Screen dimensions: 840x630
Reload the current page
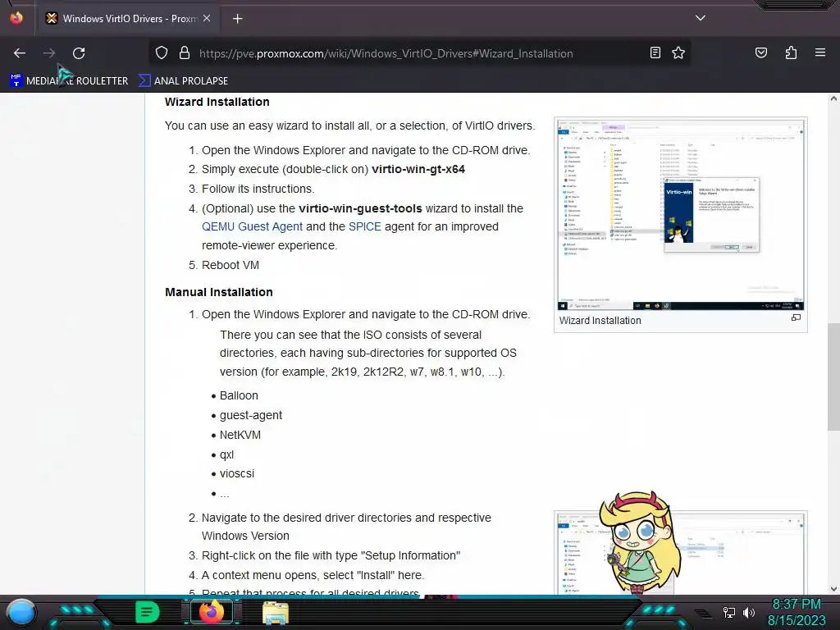pos(79,53)
